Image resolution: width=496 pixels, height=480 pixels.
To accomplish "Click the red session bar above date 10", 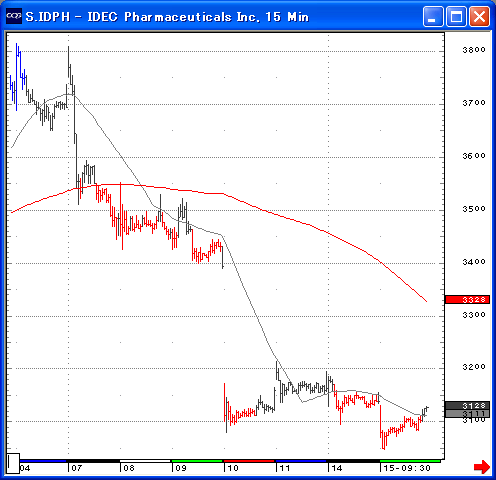I will 249,461.
